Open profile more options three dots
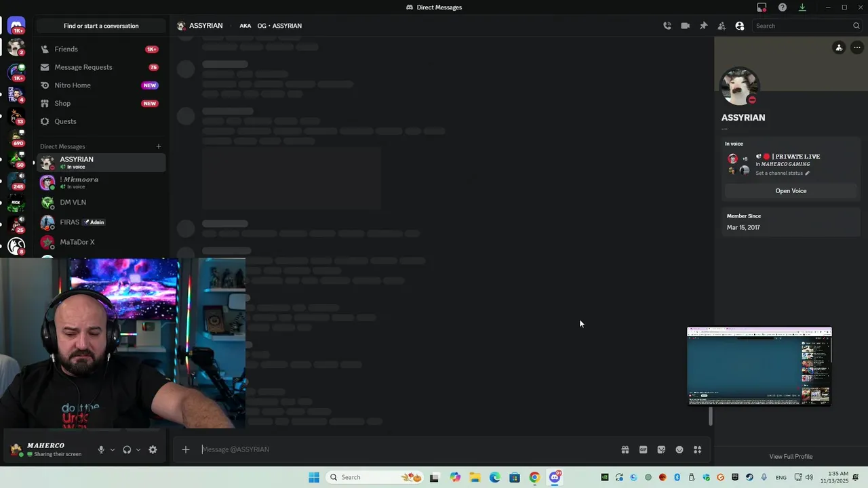This screenshot has width=868, height=488. click(x=857, y=47)
